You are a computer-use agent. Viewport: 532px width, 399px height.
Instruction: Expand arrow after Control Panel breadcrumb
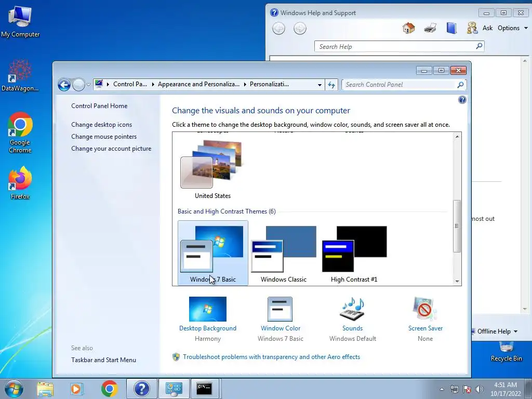[x=152, y=85]
